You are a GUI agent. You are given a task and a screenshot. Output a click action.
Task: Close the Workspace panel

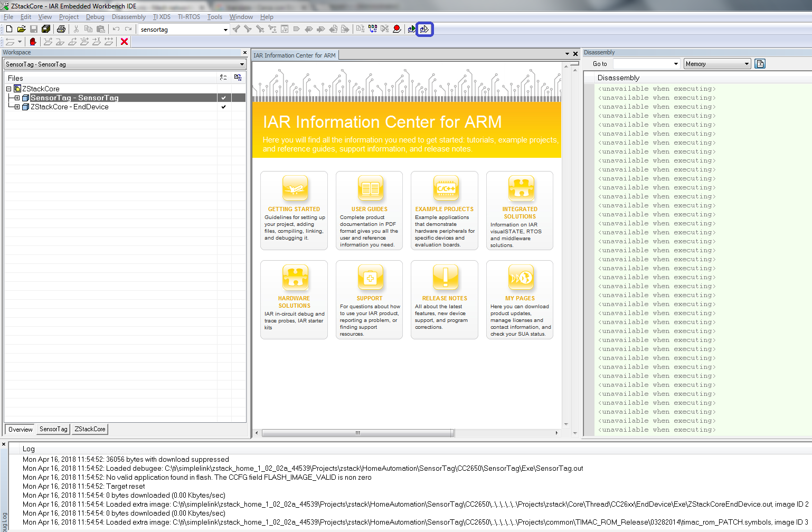tap(245, 52)
